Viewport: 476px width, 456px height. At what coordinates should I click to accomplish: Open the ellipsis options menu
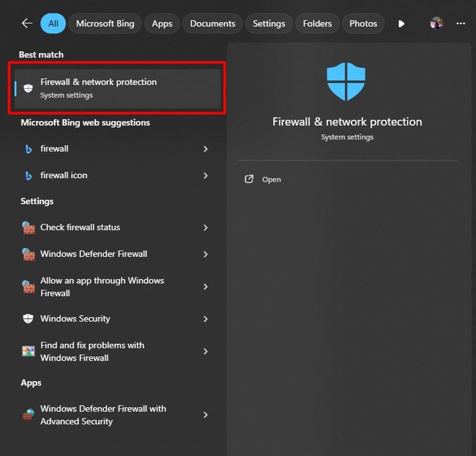point(461,23)
